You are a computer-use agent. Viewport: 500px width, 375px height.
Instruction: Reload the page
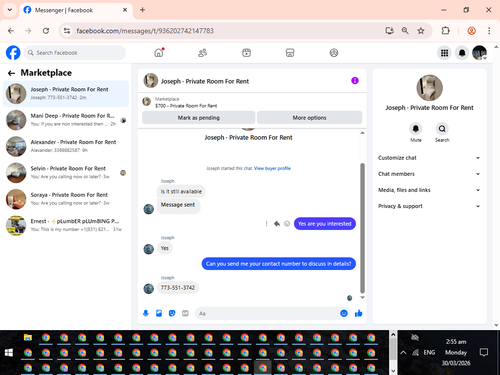[x=46, y=31]
